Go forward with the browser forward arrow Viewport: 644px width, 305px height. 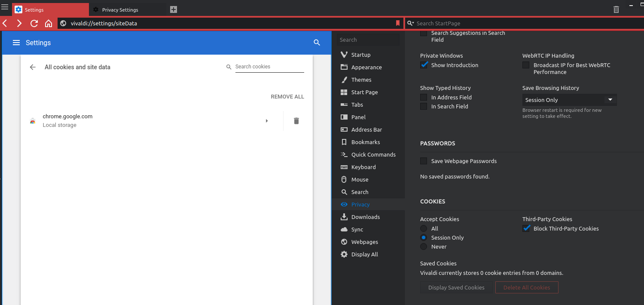coord(19,23)
